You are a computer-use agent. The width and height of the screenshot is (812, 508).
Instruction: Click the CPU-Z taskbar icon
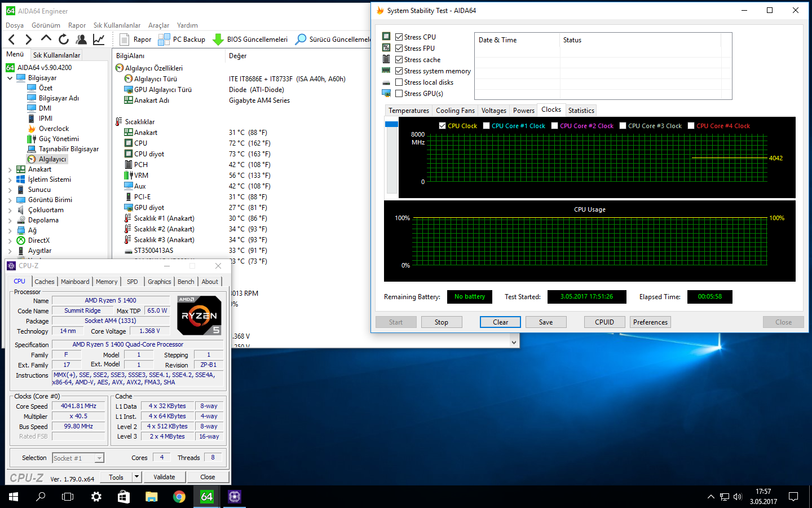click(x=235, y=497)
